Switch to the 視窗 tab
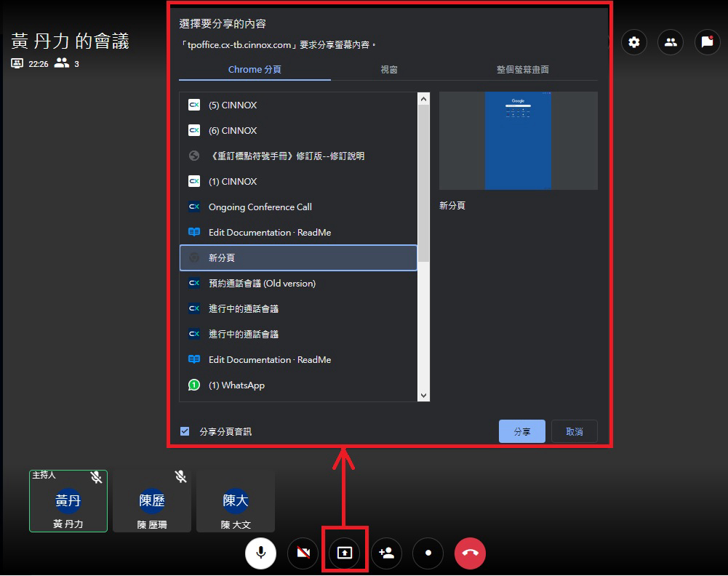This screenshot has width=728, height=576. 389,70
